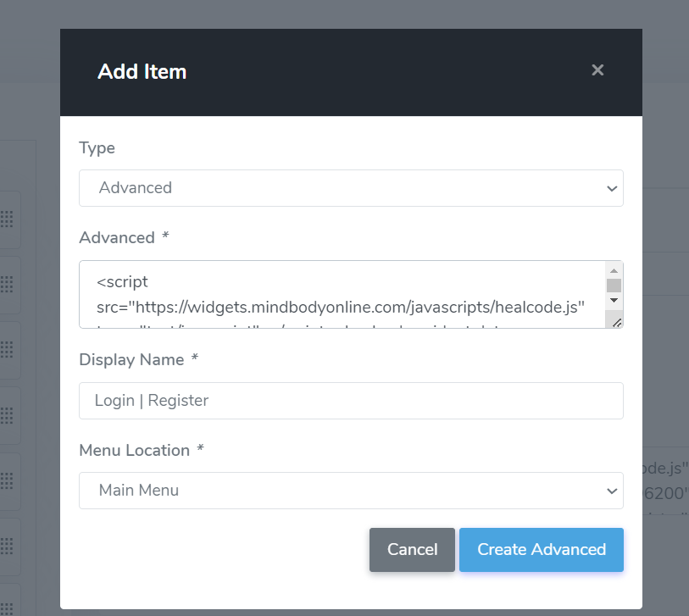
Task: Close the Add Item dialog with X
Action: (x=597, y=69)
